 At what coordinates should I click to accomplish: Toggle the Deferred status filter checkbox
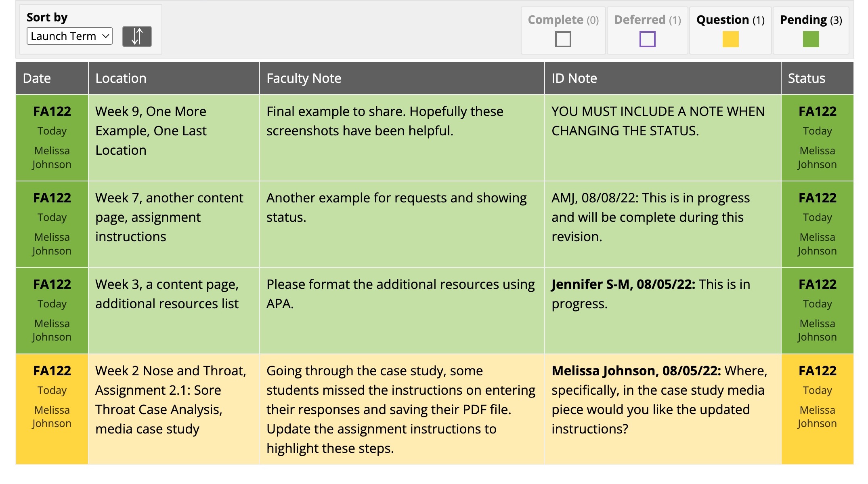[x=647, y=39]
